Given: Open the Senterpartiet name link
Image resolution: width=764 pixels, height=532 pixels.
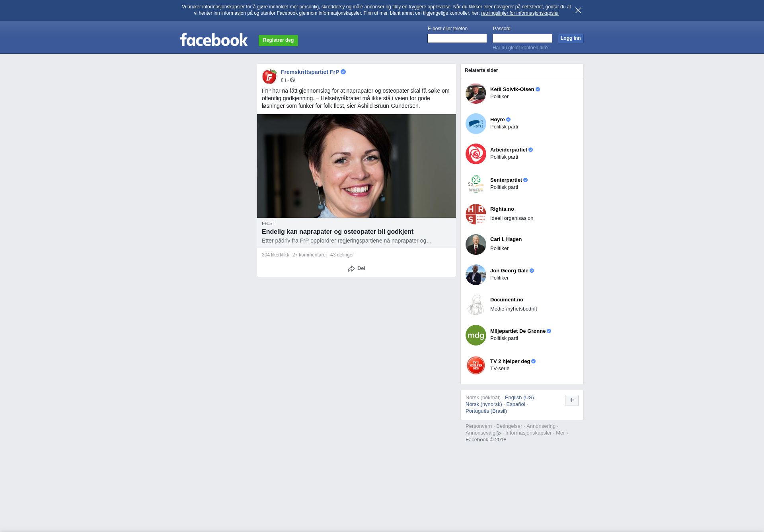Looking at the screenshot, I should 506,180.
